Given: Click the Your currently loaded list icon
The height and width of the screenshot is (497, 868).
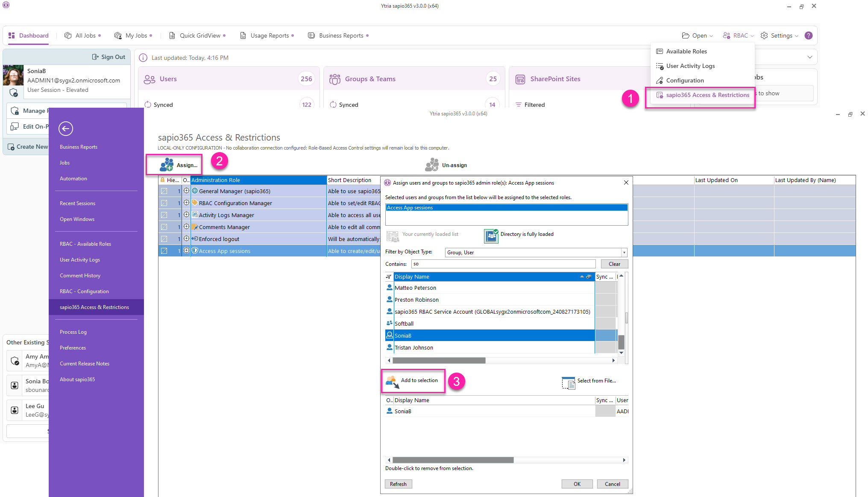Looking at the screenshot, I should pyautogui.click(x=393, y=236).
